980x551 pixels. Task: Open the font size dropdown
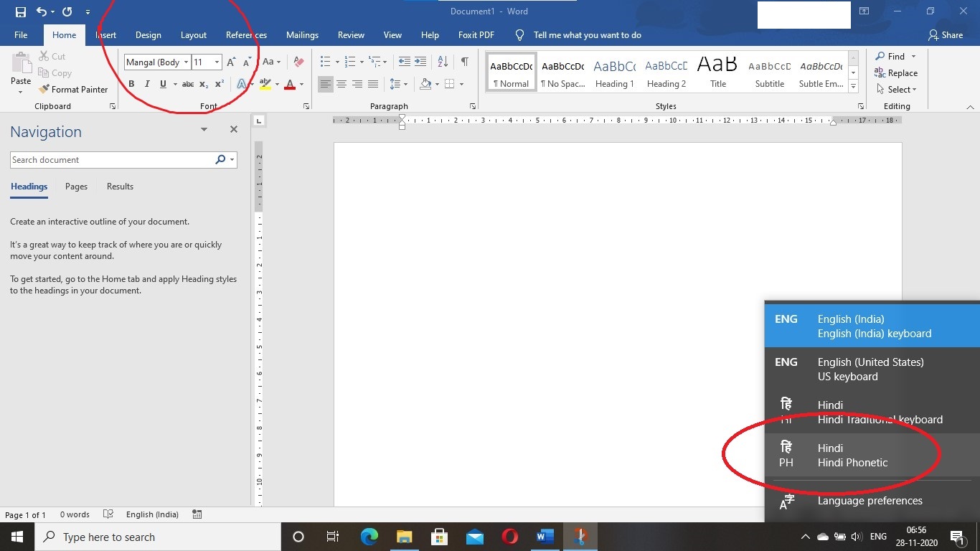point(217,62)
